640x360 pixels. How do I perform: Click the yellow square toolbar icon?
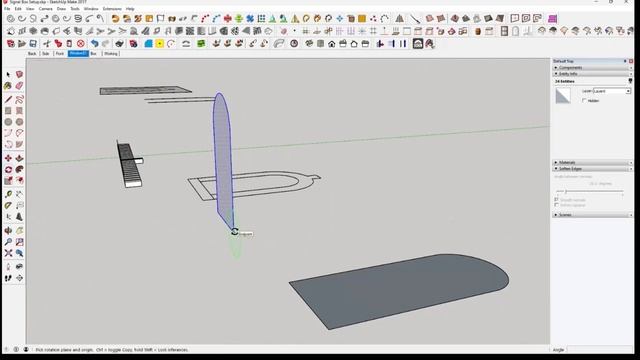(160, 44)
